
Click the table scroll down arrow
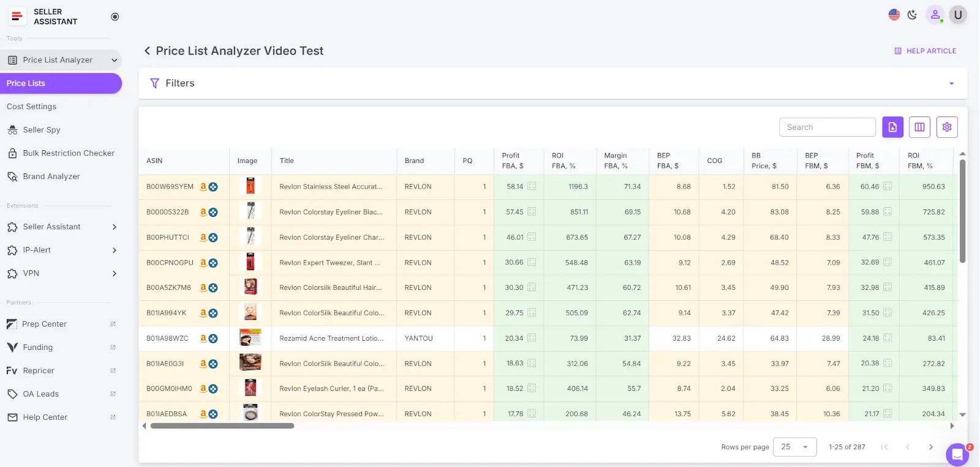pyautogui.click(x=962, y=415)
